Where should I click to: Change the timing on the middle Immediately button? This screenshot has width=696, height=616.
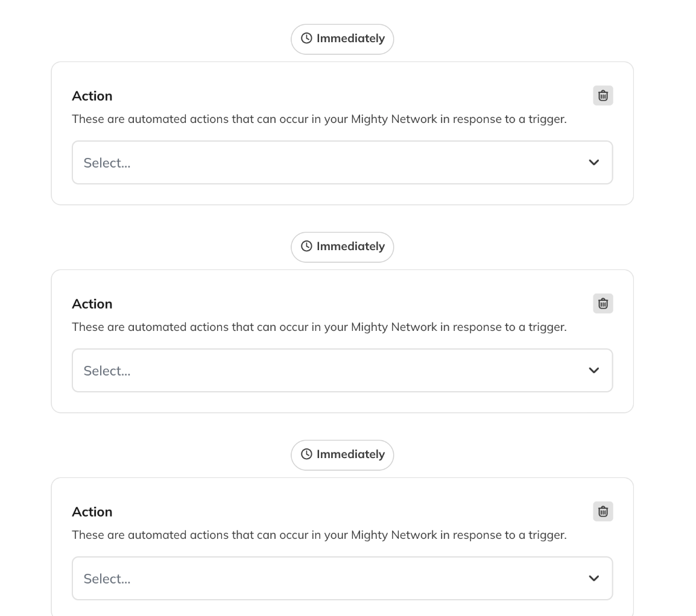[x=342, y=247]
